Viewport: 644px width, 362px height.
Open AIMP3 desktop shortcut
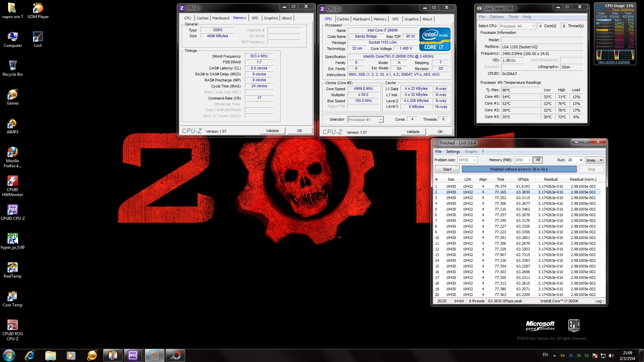[x=12, y=124]
